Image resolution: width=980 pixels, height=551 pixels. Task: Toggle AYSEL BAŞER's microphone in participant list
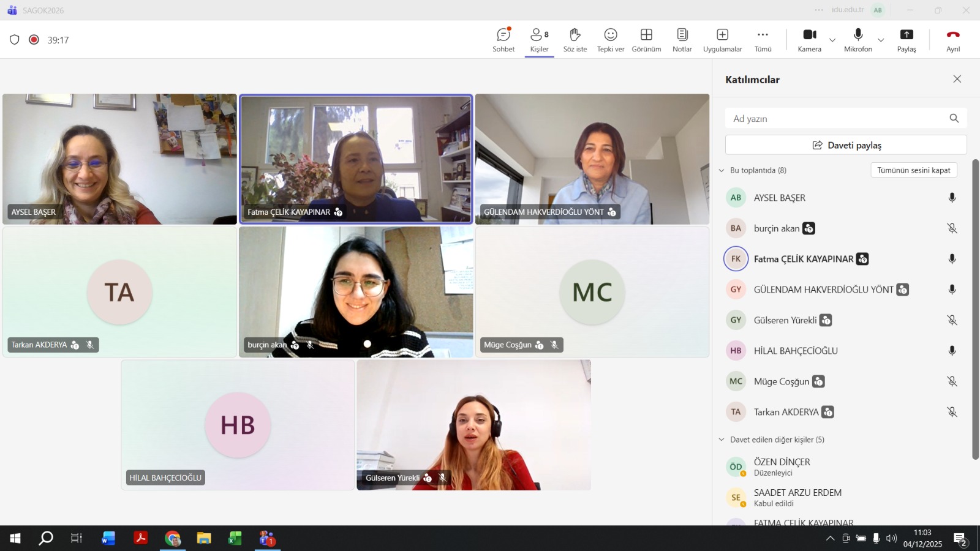pos(952,198)
